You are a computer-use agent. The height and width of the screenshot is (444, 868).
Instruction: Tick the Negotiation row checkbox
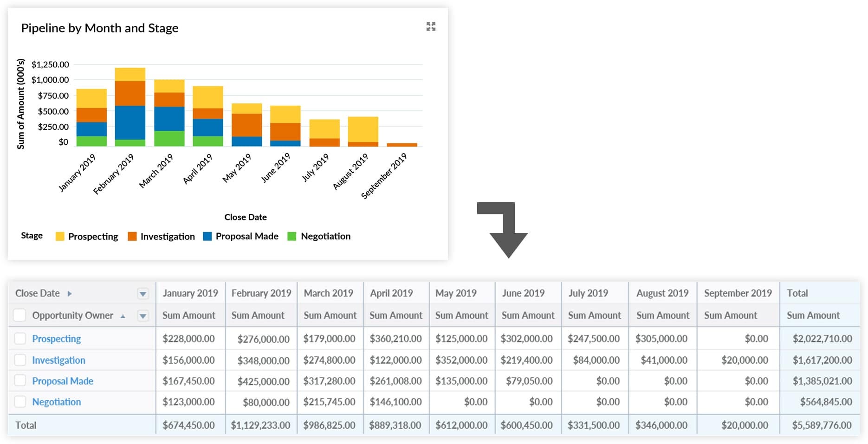click(x=19, y=402)
